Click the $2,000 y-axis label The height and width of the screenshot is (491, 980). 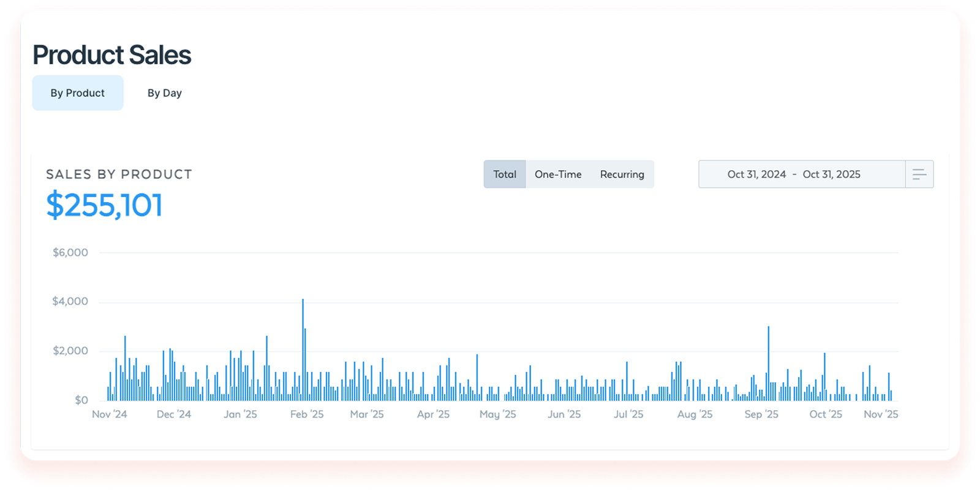pyautogui.click(x=70, y=351)
